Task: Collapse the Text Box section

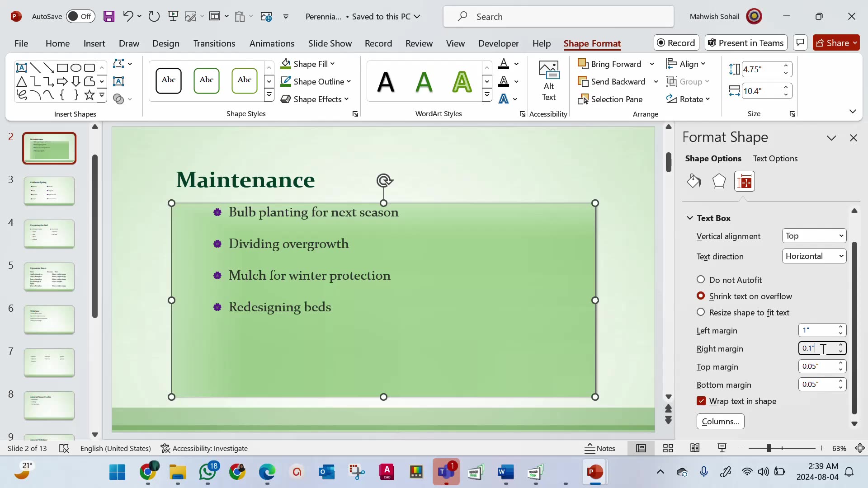Action: pos(690,218)
